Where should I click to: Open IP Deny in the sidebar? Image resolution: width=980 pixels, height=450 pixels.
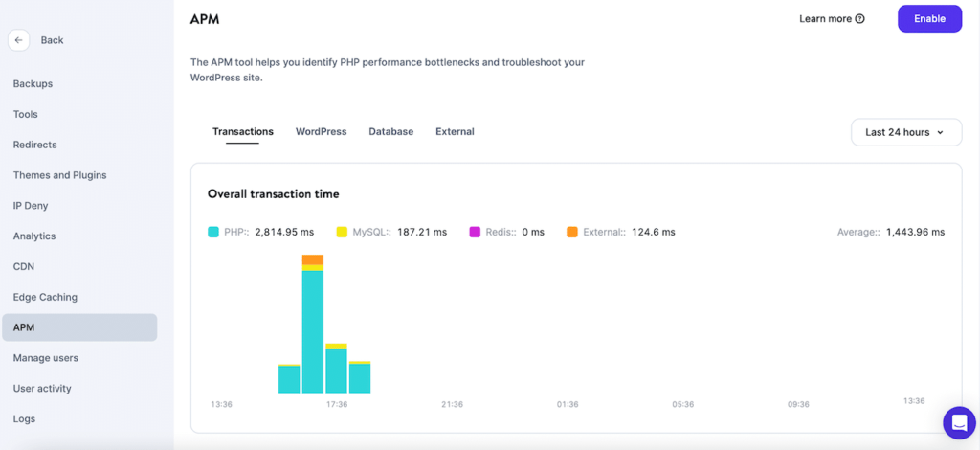pos(31,206)
